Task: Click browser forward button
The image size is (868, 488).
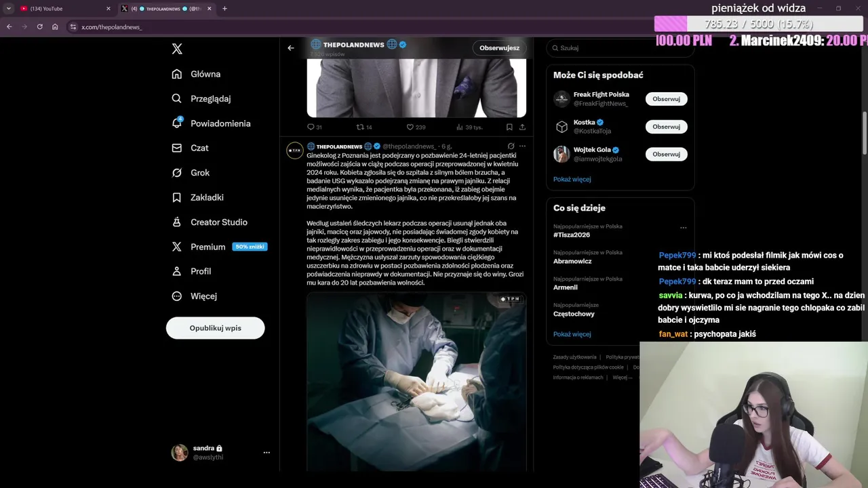Action: pos(24,26)
